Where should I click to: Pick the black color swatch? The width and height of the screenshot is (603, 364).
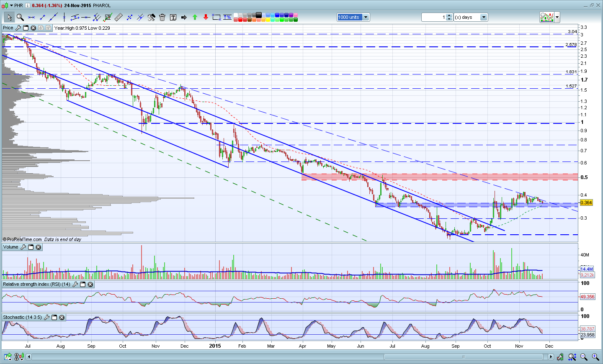point(258,15)
